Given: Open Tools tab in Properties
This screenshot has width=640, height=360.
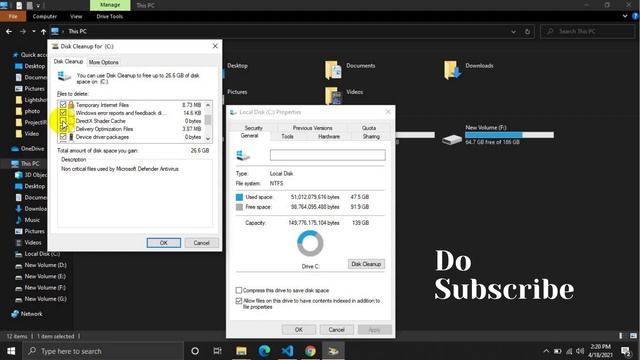Looking at the screenshot, I should pos(287,136).
